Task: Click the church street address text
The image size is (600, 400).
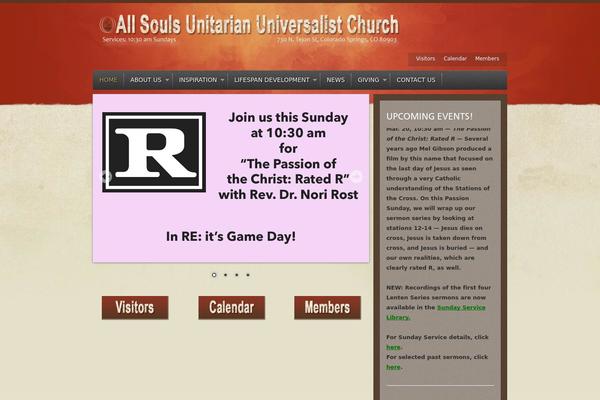Action: click(x=337, y=39)
